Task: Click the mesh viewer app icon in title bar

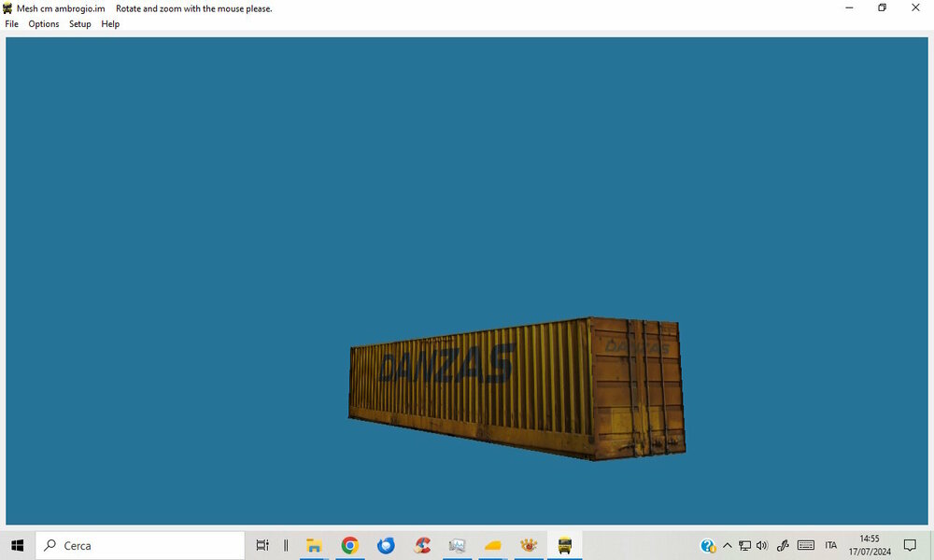Action: click(x=7, y=8)
